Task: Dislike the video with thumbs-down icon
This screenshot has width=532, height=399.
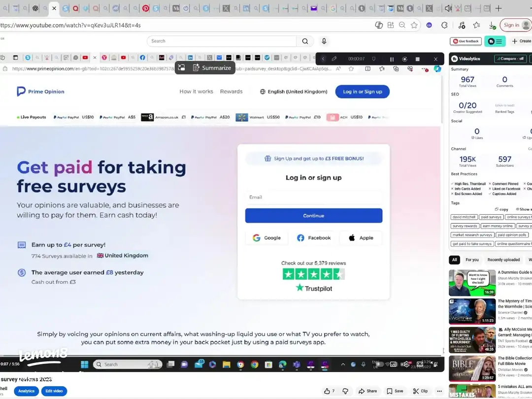Action: pos(345,391)
